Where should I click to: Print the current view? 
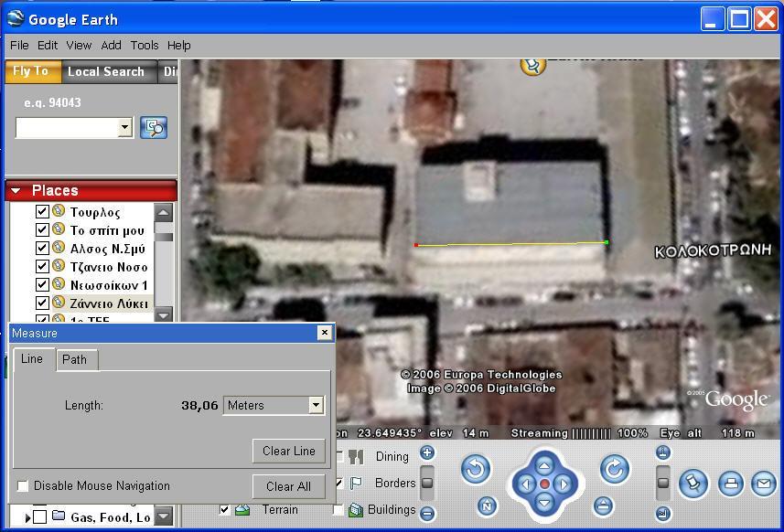[x=731, y=484]
